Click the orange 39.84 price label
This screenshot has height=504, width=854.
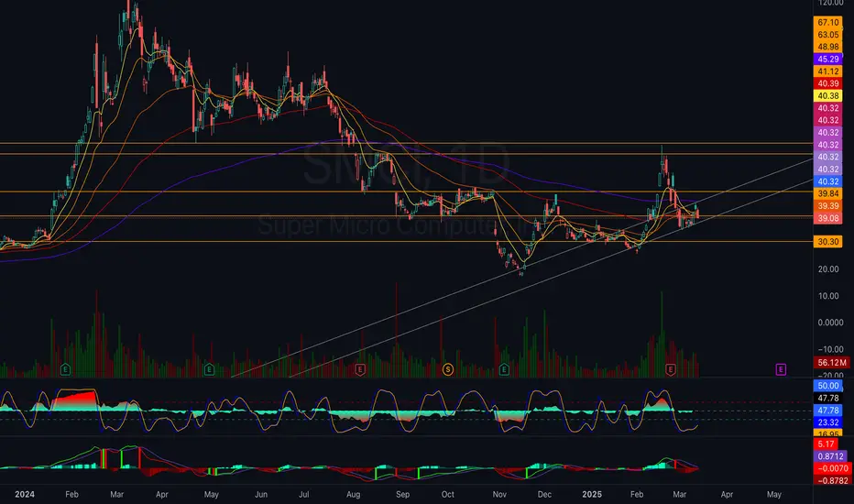coord(827,193)
